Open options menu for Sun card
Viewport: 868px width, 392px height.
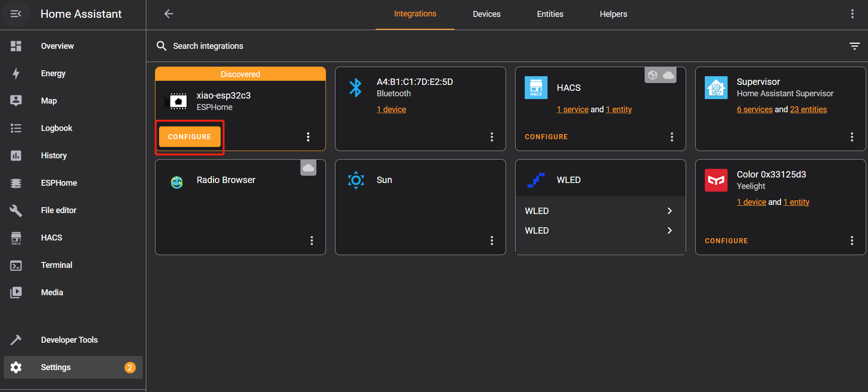491,240
